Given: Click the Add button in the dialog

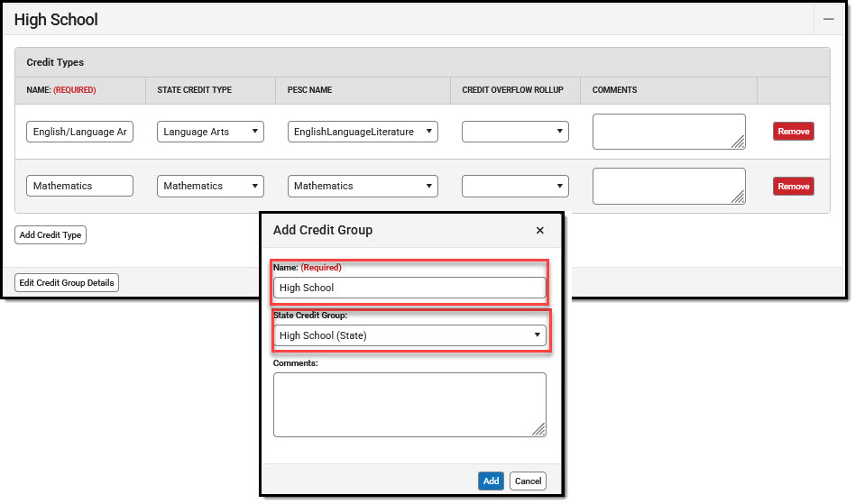Looking at the screenshot, I should point(491,481).
